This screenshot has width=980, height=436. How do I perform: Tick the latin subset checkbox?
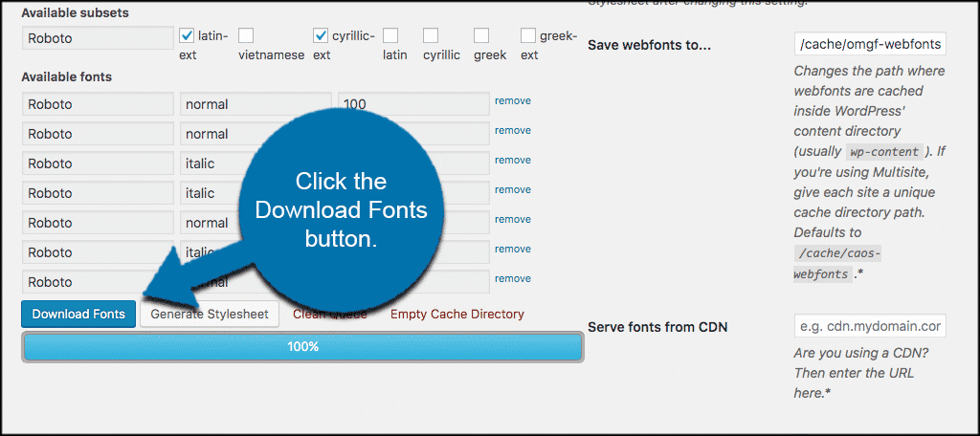click(x=390, y=36)
